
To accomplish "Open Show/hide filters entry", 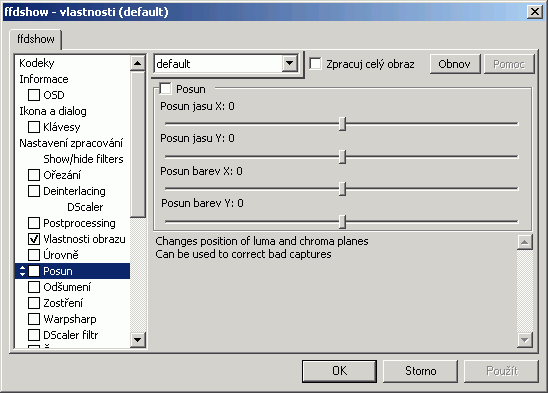I will (83, 159).
